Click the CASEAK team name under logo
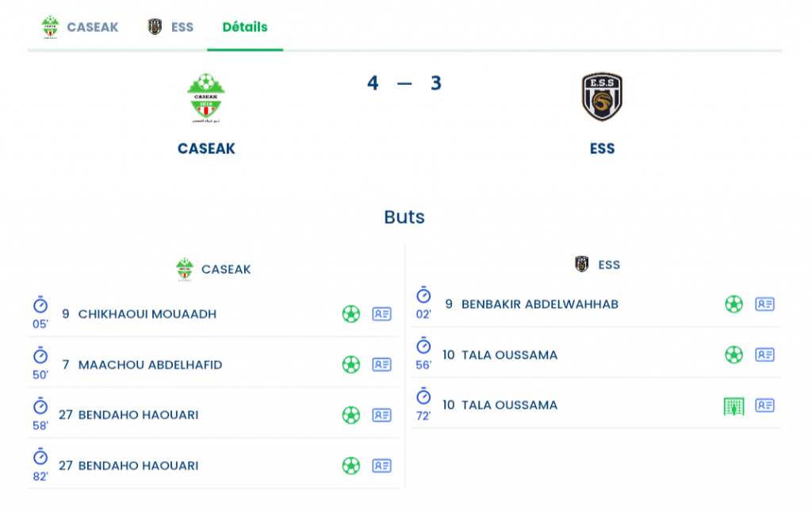This screenshot has height=511, width=812. point(206,148)
